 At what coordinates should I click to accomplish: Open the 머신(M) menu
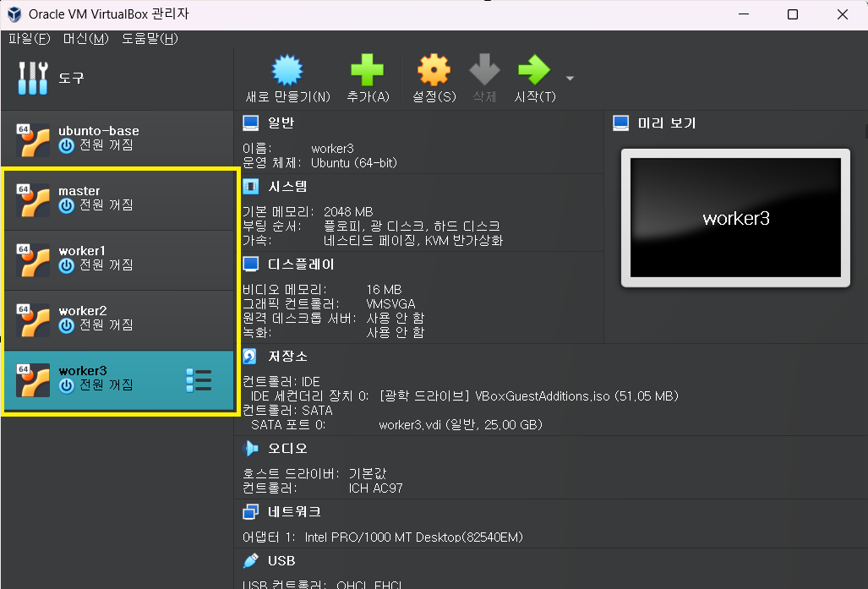[x=86, y=39]
